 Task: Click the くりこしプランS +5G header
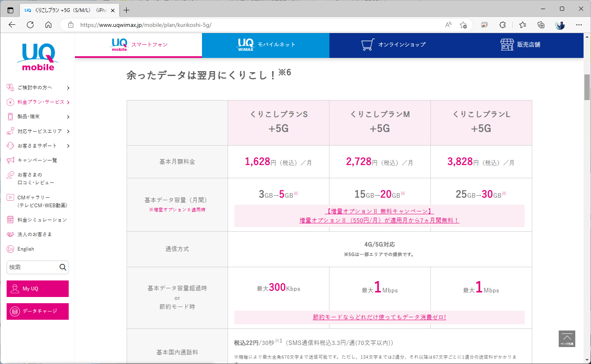coord(279,123)
